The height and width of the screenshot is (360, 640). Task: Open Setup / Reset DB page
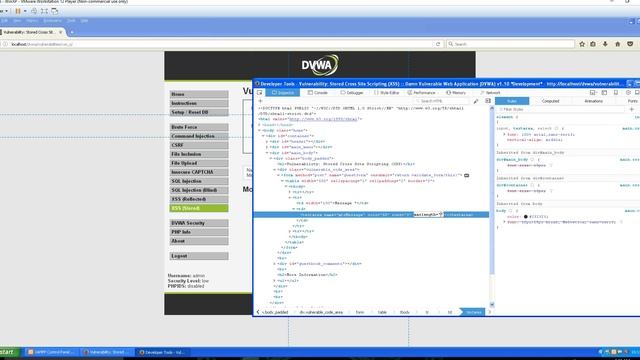199,112
